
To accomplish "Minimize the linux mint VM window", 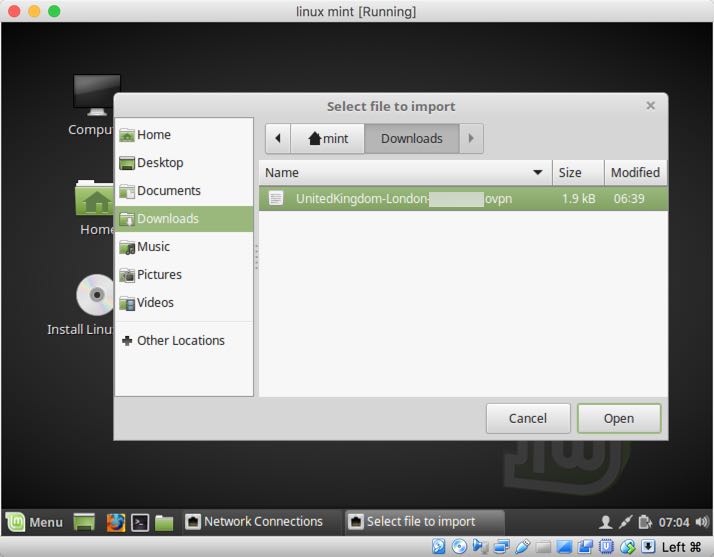I will 34,11.
